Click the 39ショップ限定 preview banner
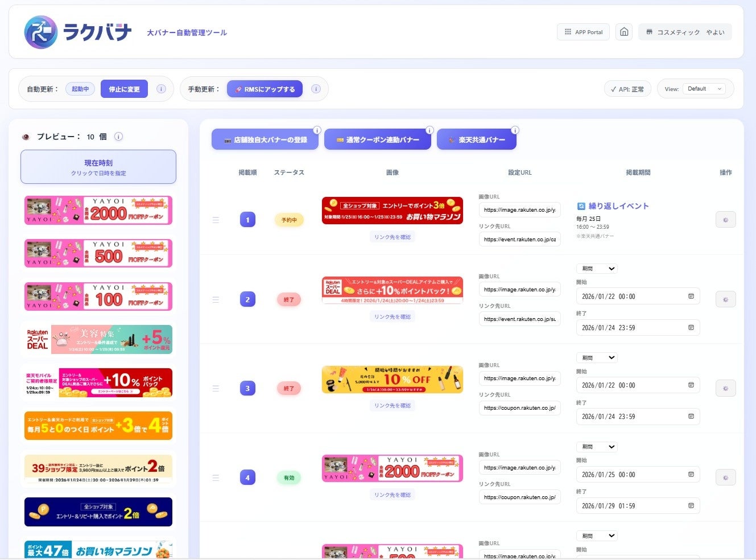The image size is (756, 560). pos(98,469)
